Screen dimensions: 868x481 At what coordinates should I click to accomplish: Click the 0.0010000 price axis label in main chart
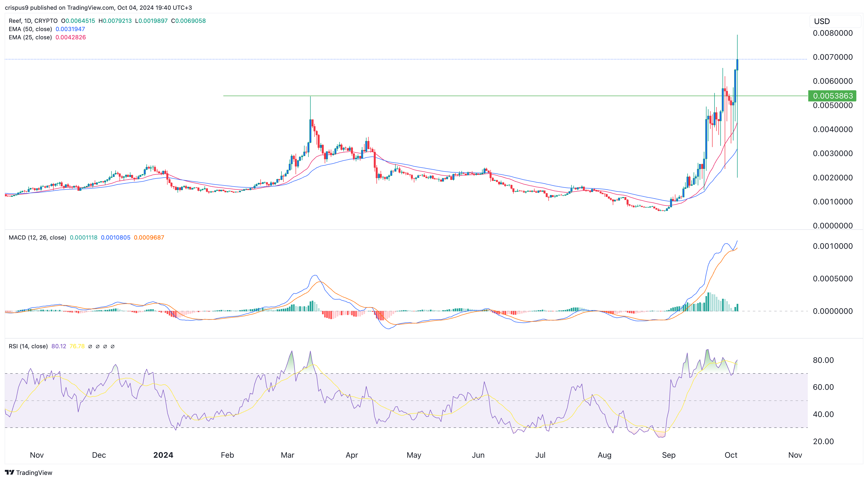pos(833,202)
